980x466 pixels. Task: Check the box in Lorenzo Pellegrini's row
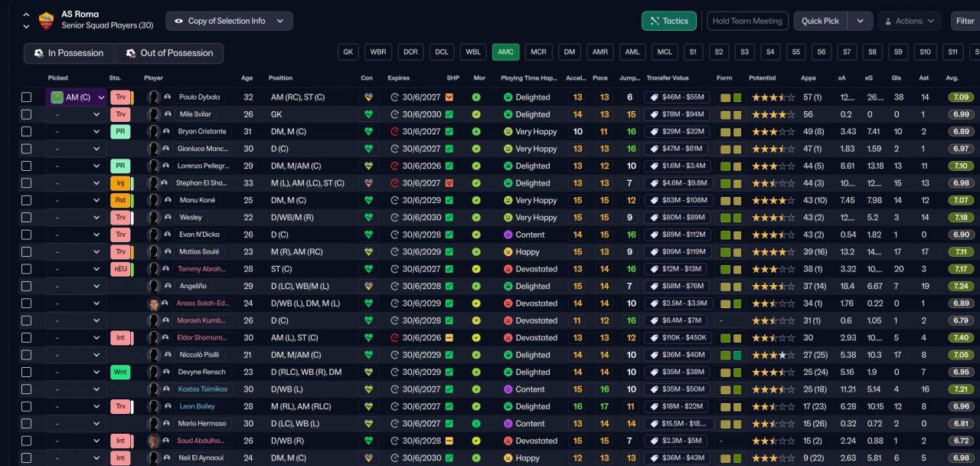27,166
